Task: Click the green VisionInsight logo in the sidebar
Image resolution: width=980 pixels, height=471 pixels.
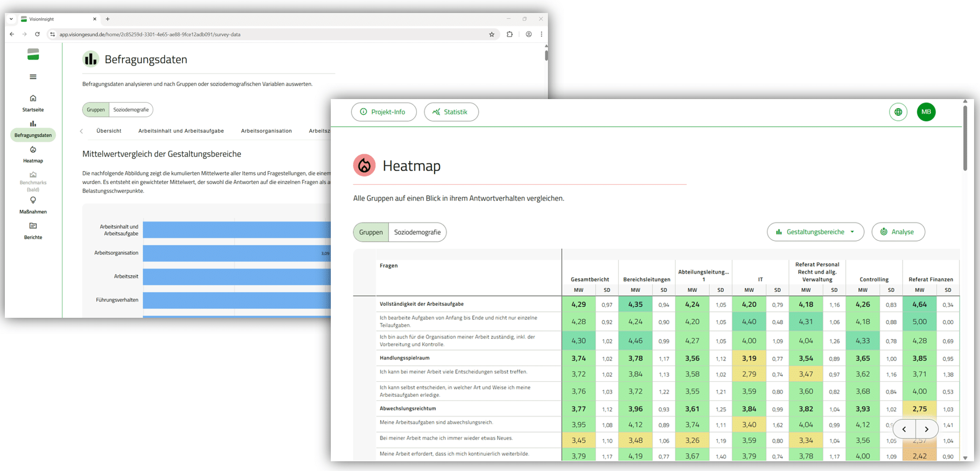Action: [x=33, y=54]
